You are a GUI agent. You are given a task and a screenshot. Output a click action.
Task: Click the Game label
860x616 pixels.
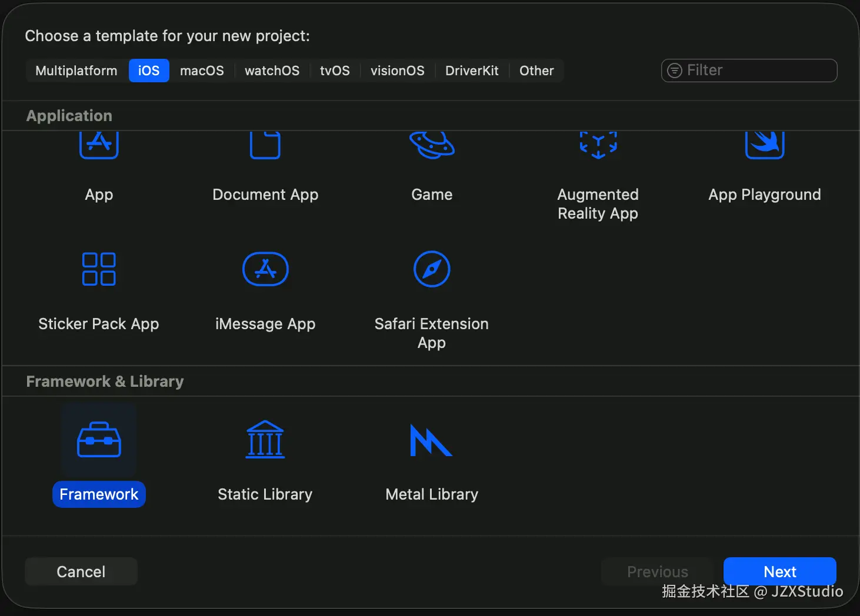pos(432,195)
